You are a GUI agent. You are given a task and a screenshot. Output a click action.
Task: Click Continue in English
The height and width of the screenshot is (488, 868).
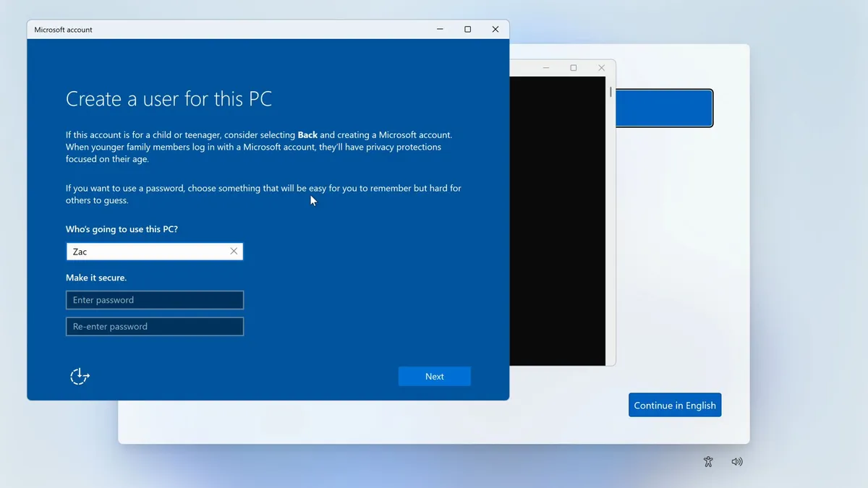pyautogui.click(x=674, y=405)
